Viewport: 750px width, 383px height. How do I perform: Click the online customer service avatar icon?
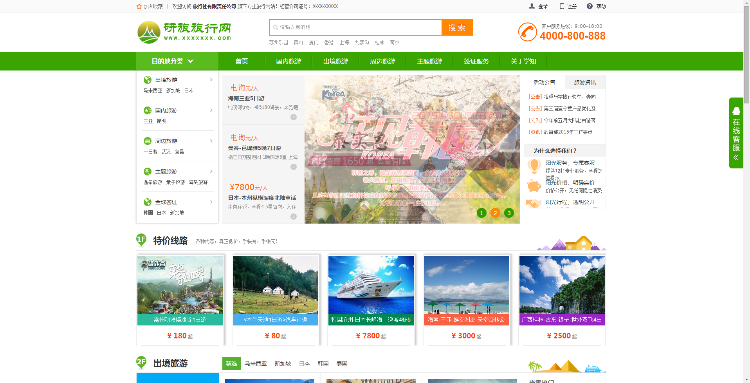click(x=736, y=111)
